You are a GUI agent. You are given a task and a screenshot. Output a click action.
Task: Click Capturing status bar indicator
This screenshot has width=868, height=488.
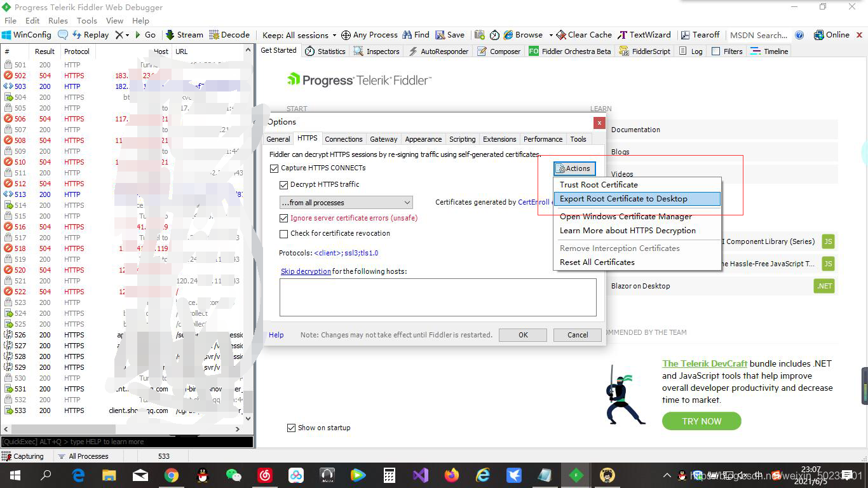tap(23, 456)
